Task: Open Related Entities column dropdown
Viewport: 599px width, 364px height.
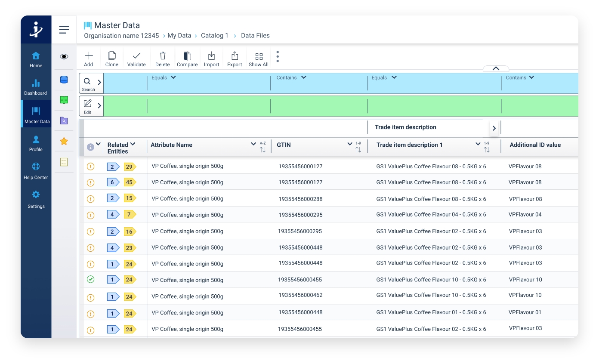Action: 133,144
